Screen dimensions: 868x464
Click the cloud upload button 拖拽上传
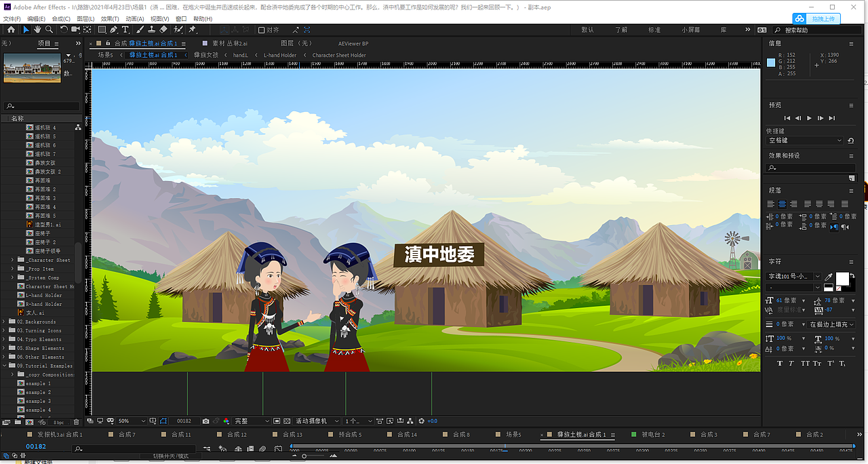817,18
